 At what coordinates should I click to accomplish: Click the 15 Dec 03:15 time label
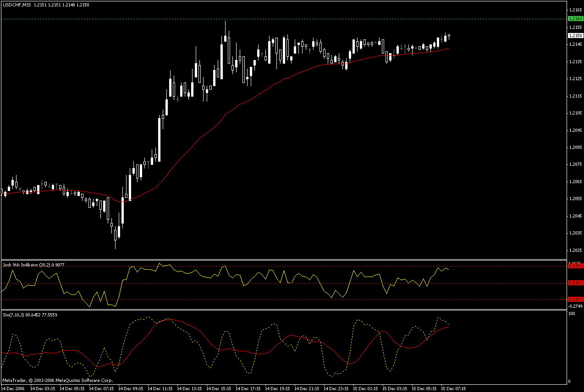click(x=395, y=388)
